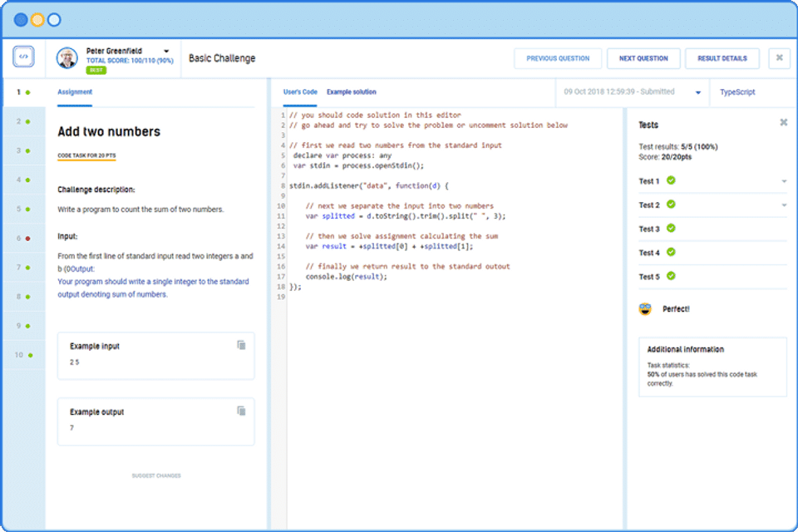Click the Suggest Changes link
This screenshot has height=532, width=798.
156,475
